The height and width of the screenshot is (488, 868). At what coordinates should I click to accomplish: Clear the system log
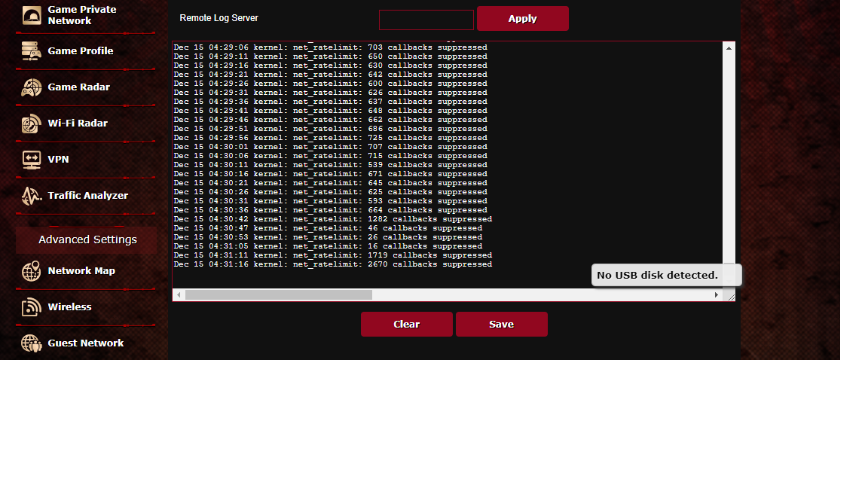(x=406, y=325)
